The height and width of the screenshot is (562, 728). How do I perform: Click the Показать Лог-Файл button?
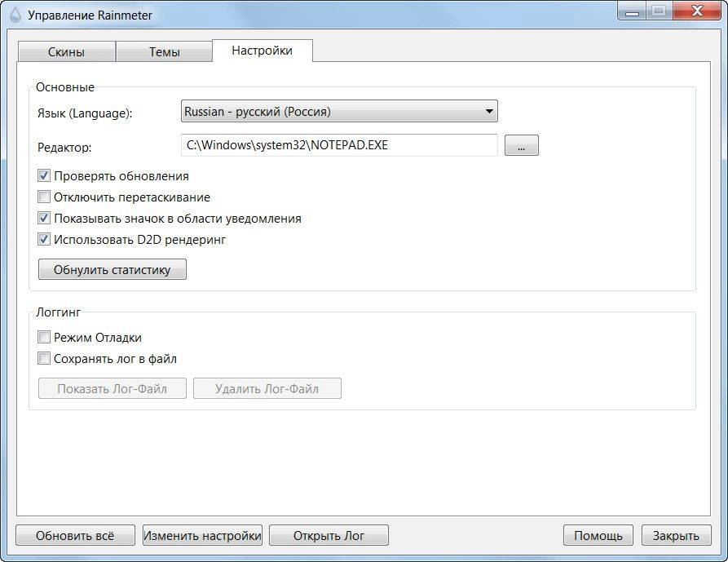tap(113, 388)
